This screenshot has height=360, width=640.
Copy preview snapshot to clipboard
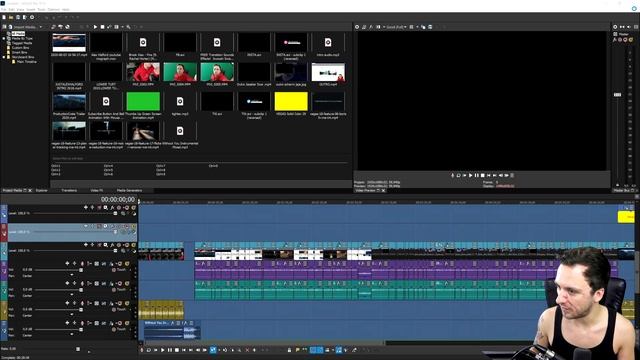(x=423, y=27)
